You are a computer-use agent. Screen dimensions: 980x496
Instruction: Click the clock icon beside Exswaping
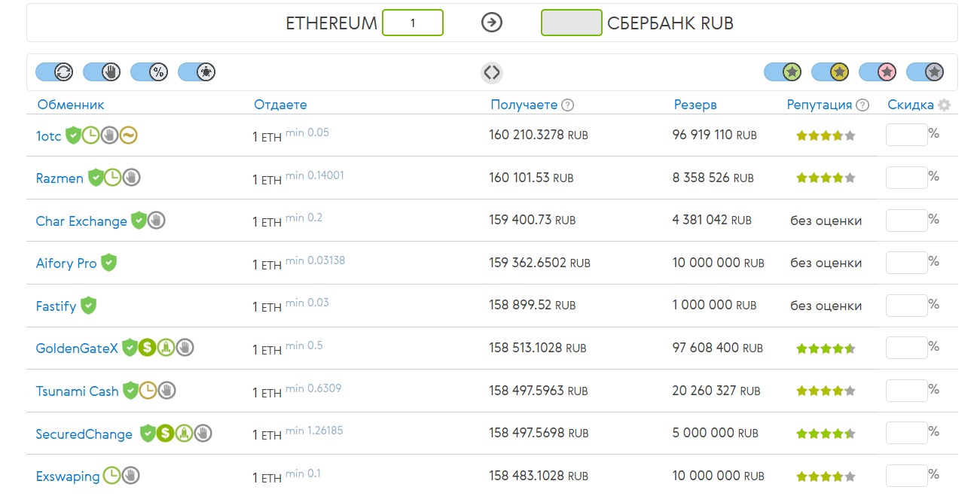coord(112,476)
